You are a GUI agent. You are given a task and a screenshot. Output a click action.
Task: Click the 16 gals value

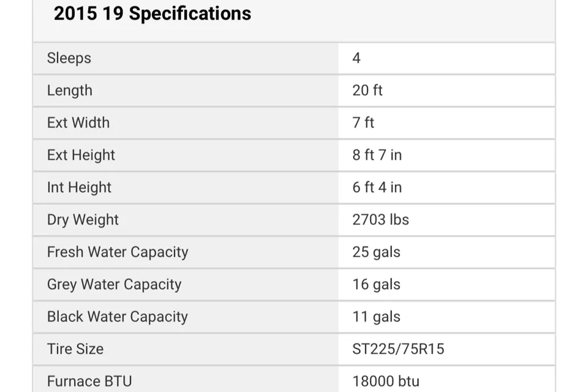tap(376, 284)
